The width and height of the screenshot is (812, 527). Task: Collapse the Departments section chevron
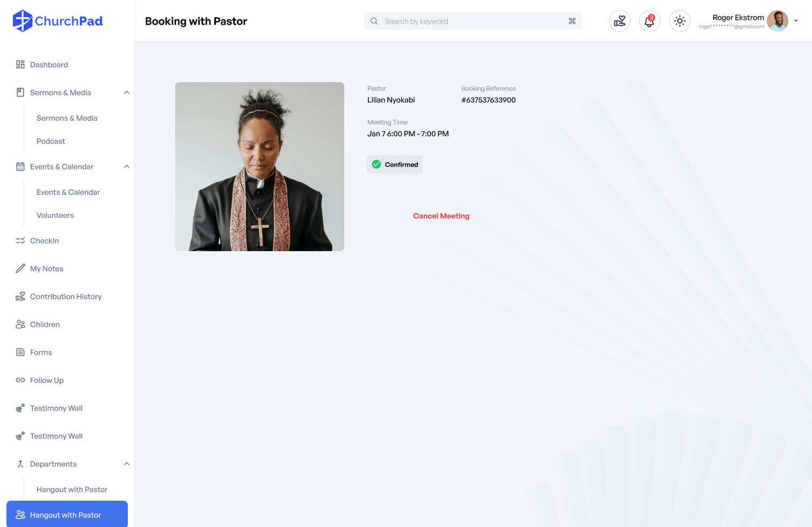pos(127,464)
